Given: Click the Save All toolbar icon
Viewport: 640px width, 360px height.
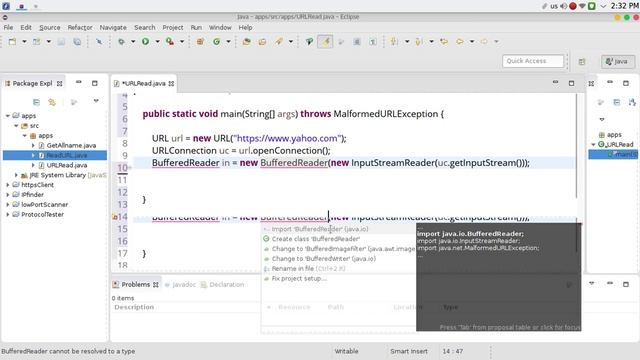Looking at the screenshot, I should pos(77,42).
